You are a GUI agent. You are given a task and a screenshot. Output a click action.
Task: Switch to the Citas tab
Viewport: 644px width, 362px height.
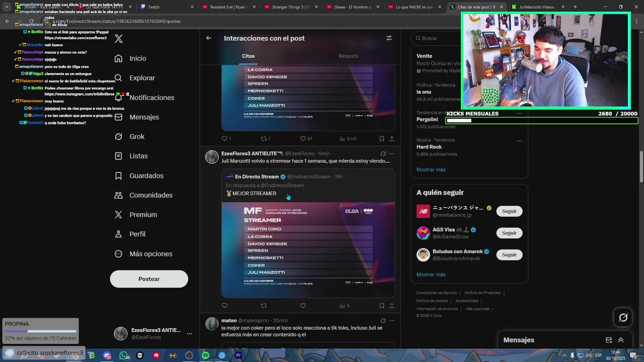point(249,56)
